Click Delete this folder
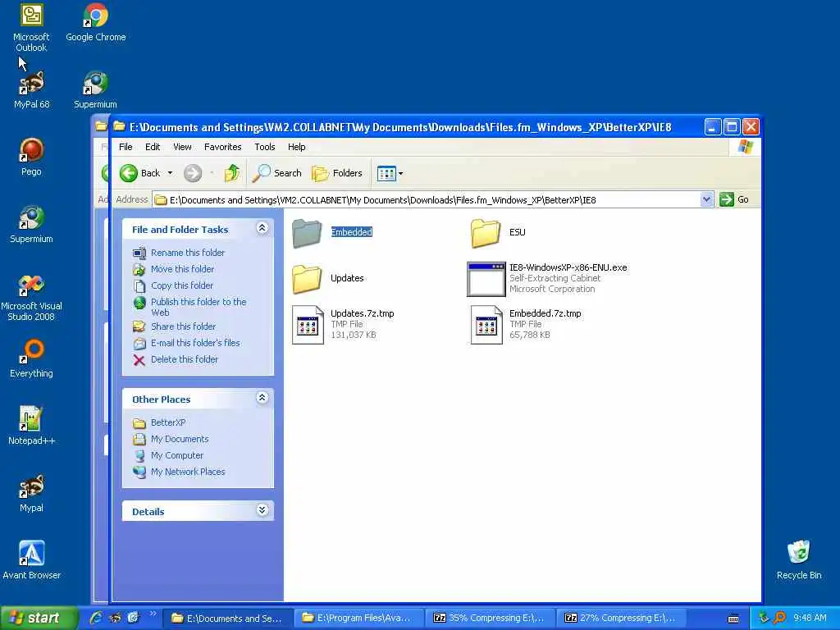Image resolution: width=840 pixels, height=630 pixels. point(185,359)
